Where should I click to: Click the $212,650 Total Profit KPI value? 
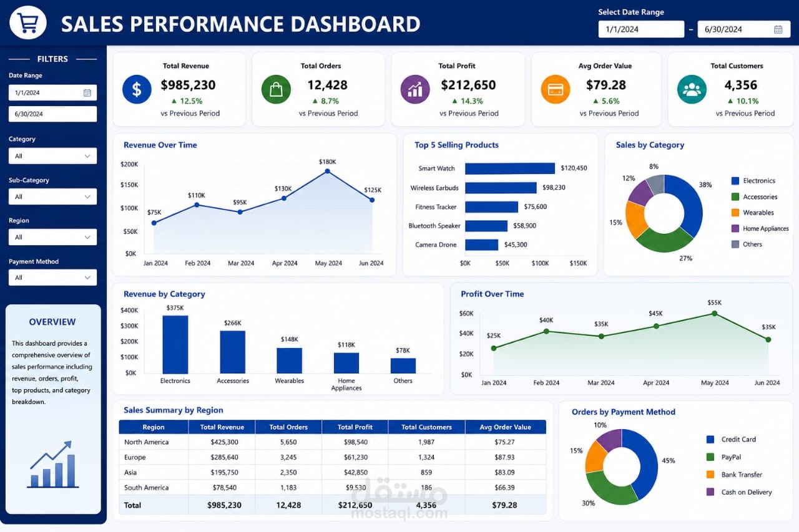[x=468, y=85]
